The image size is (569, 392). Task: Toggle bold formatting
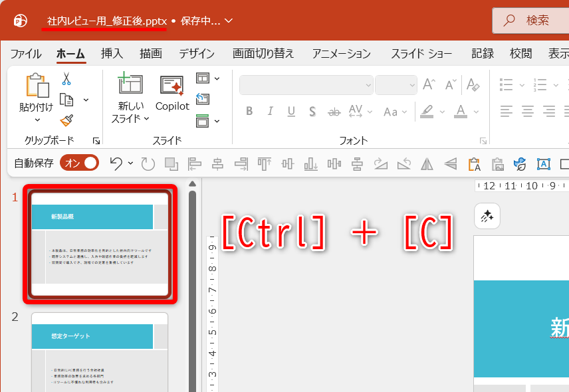[249, 112]
